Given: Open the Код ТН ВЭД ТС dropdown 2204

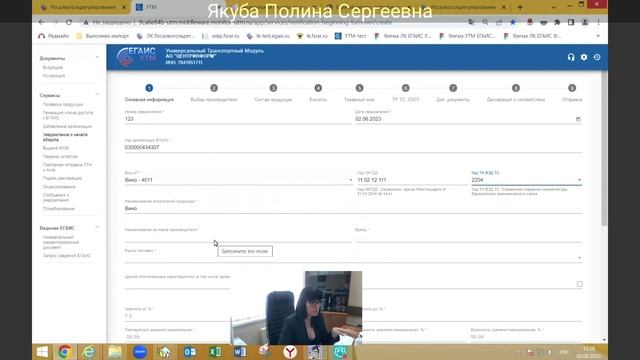Looking at the screenshot, I should 527,180.
